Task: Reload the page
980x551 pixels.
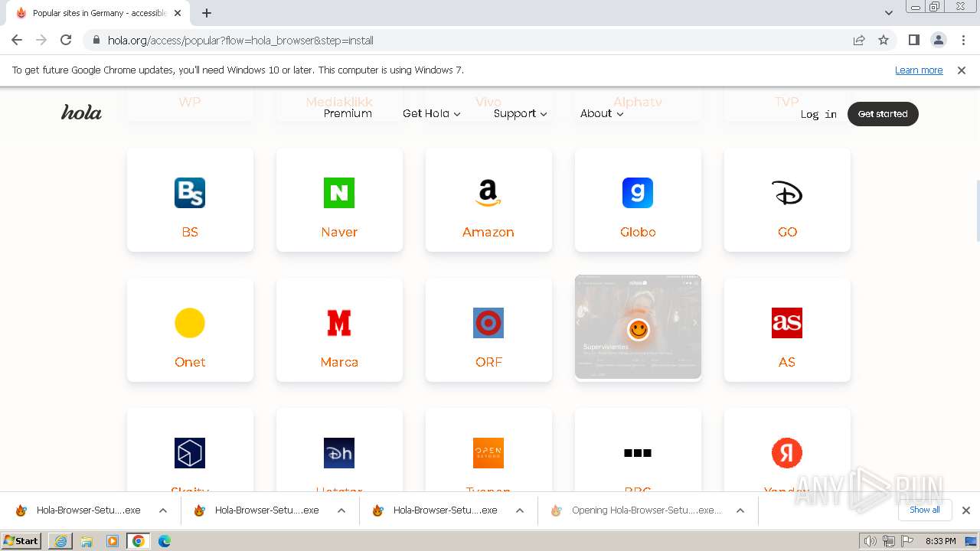Action: [66, 40]
